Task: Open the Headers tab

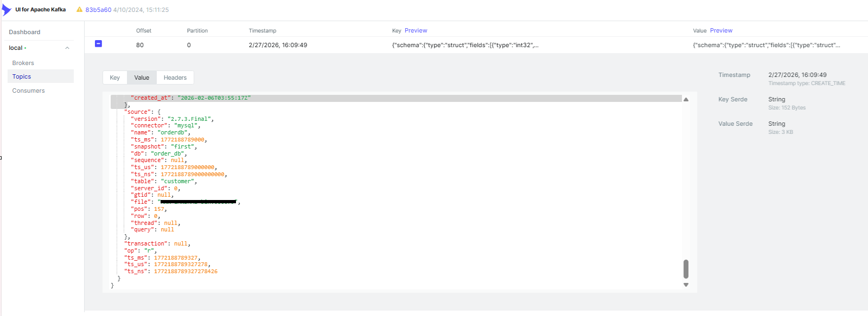Action: (175, 78)
